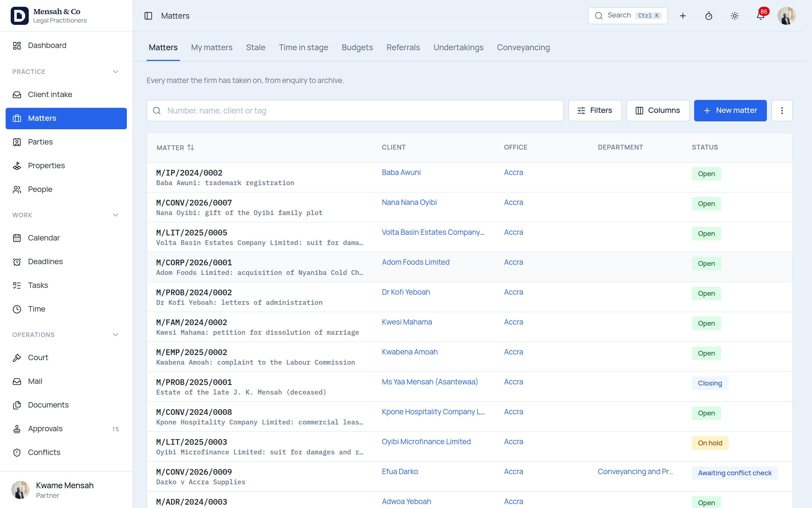Viewport: 812px width, 508px height.
Task: Open Conflicts in the sidebar
Action: pyautogui.click(x=66, y=452)
